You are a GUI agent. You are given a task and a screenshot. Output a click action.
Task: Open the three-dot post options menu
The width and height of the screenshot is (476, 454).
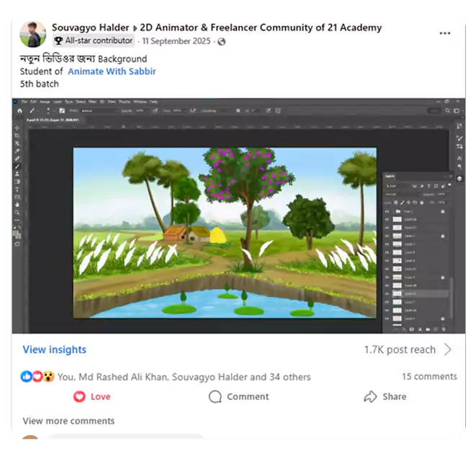[x=445, y=33]
